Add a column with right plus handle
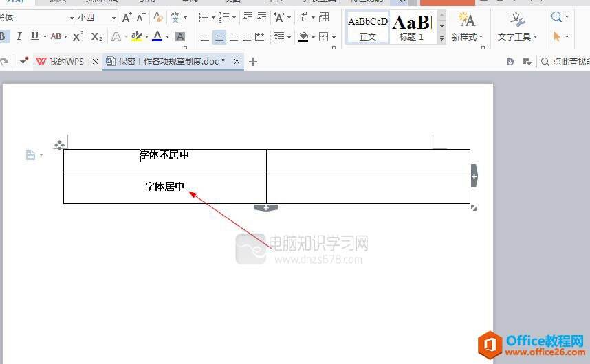Viewport: 590px width, 364px height. 474,176
